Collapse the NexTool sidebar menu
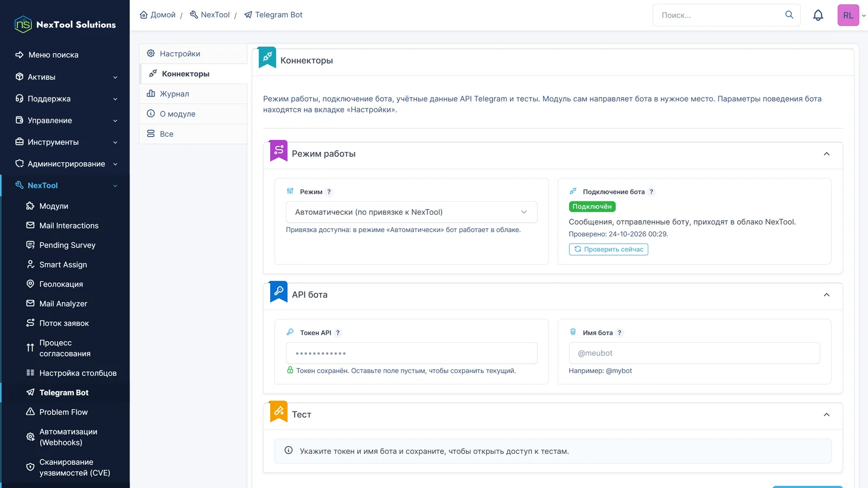 pyautogui.click(x=65, y=185)
